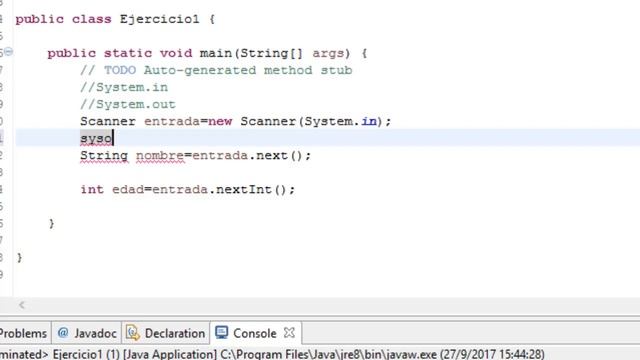This screenshot has width=640, height=360.
Task: Switch to the Javadoc tab
Action: [x=87, y=333]
